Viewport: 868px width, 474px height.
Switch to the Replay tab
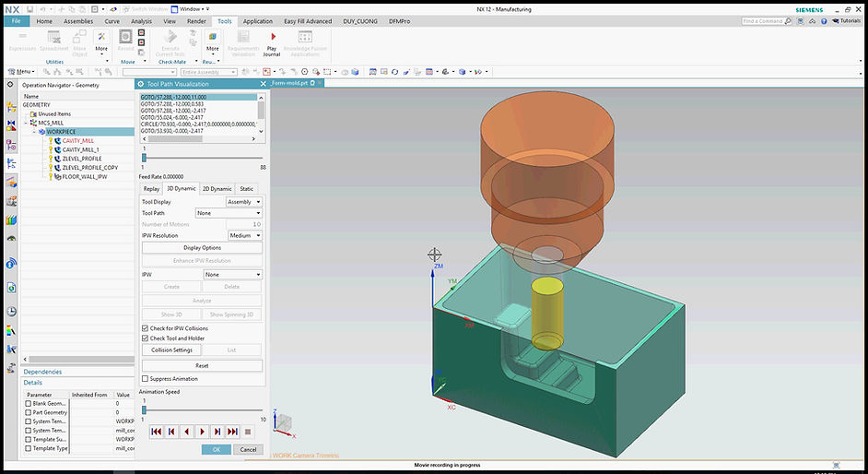(x=152, y=189)
